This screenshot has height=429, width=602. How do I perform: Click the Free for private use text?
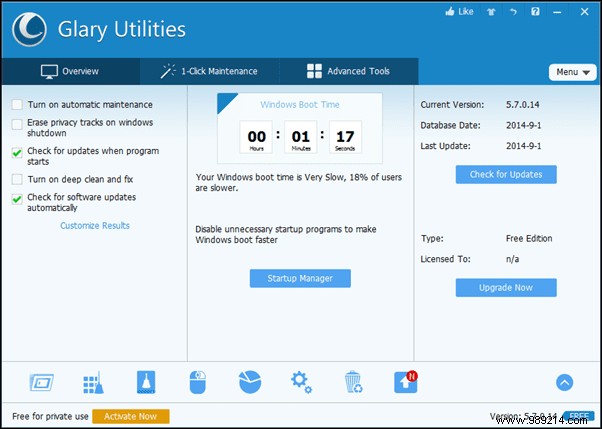pyautogui.click(x=50, y=416)
